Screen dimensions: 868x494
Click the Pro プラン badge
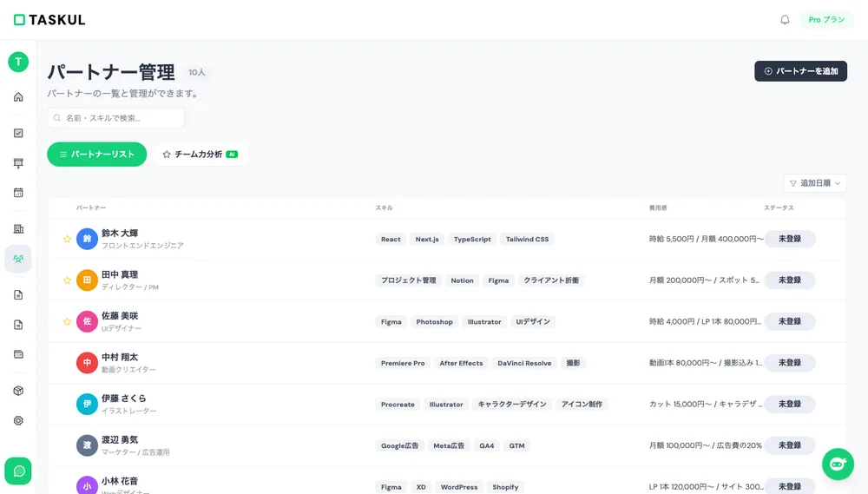826,20
